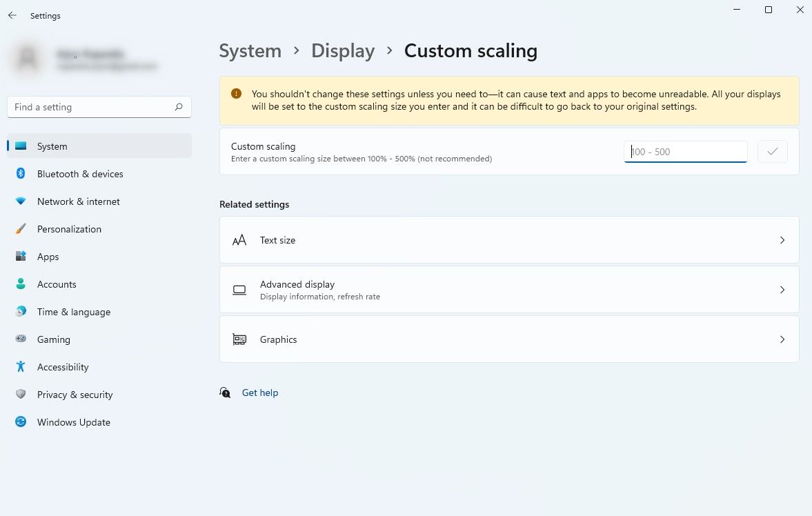
Task: Click the System monitor icon in sidebar
Action: point(21,146)
